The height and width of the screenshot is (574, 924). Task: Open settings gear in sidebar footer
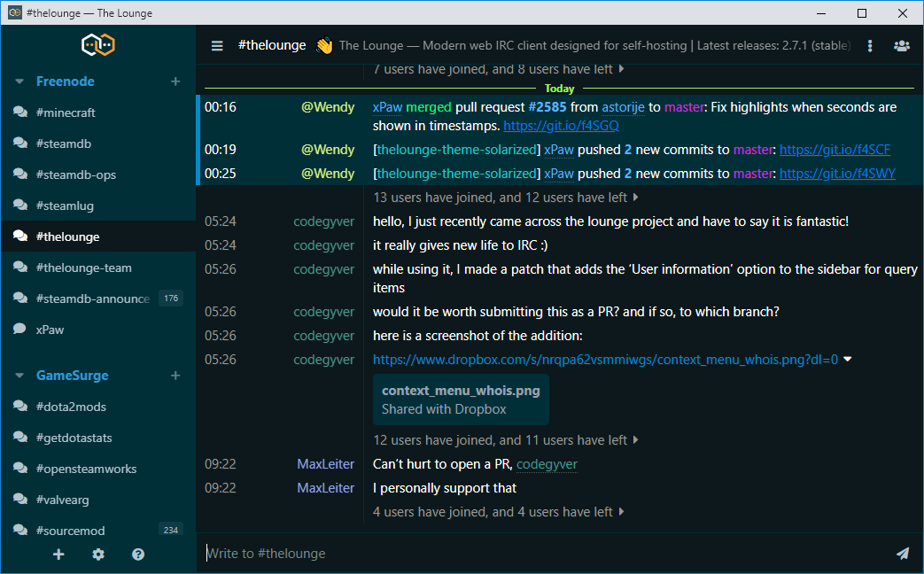[x=98, y=555]
